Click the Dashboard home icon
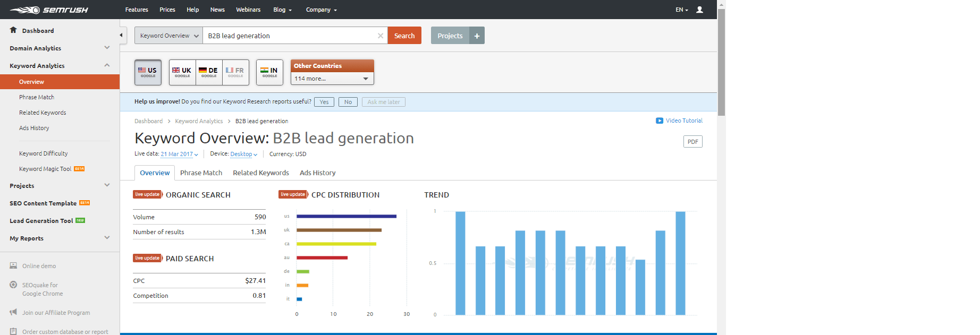This screenshot has height=335, width=980. 13,30
